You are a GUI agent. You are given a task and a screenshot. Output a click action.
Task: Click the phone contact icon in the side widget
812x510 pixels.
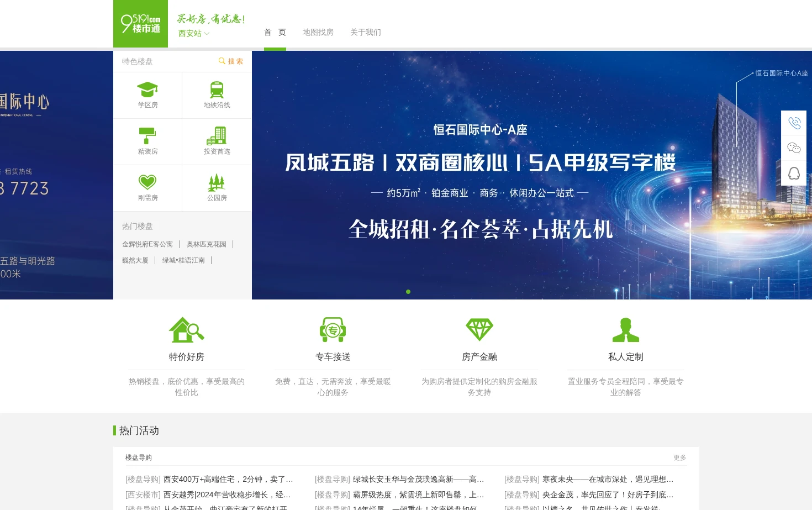pos(794,123)
